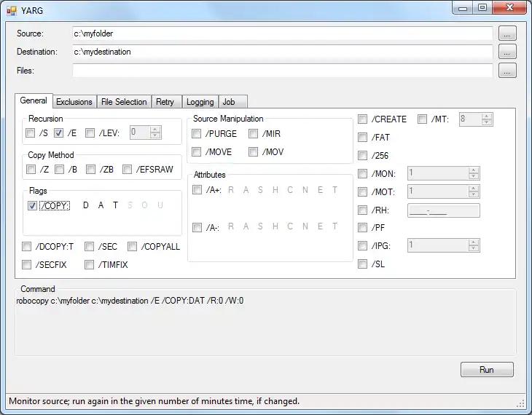This screenshot has height=415, width=532.
Task: Enable the /B backup mode checkbox
Action: pyautogui.click(x=59, y=169)
